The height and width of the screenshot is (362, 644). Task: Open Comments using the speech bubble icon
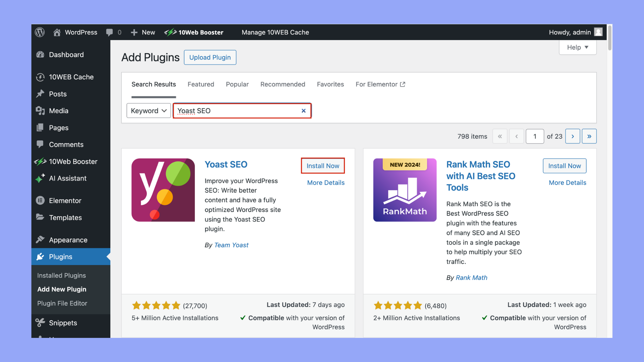click(x=40, y=144)
